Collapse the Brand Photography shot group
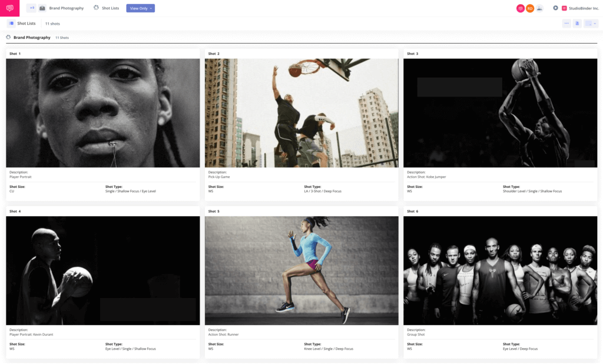Viewport: 603px width, 364px height. click(7, 37)
